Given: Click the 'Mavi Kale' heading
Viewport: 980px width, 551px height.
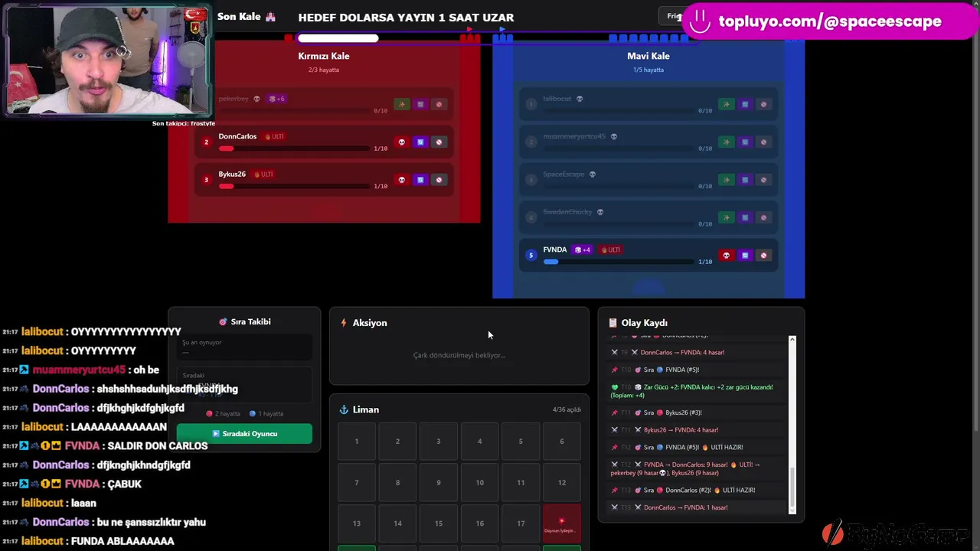Looking at the screenshot, I should [648, 56].
